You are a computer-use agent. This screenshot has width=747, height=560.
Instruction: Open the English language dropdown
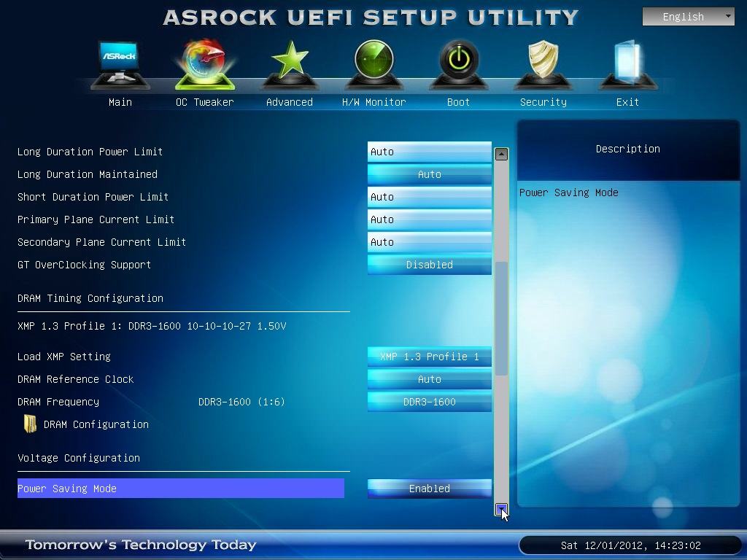tap(689, 17)
